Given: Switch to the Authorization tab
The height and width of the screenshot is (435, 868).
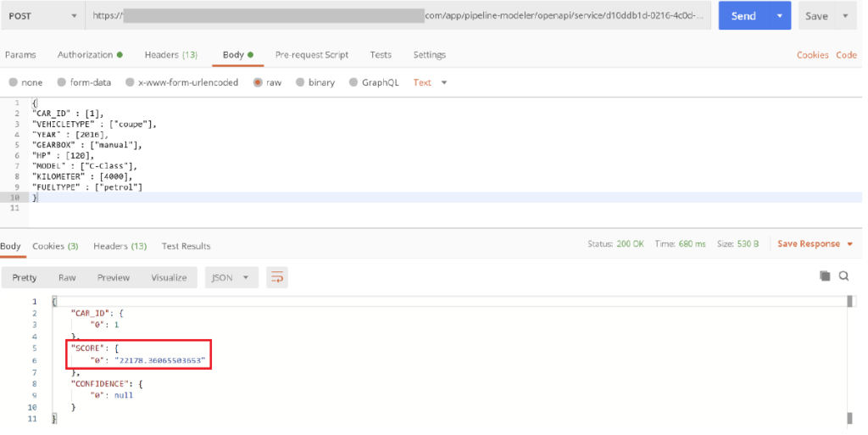Looking at the screenshot, I should (90, 55).
